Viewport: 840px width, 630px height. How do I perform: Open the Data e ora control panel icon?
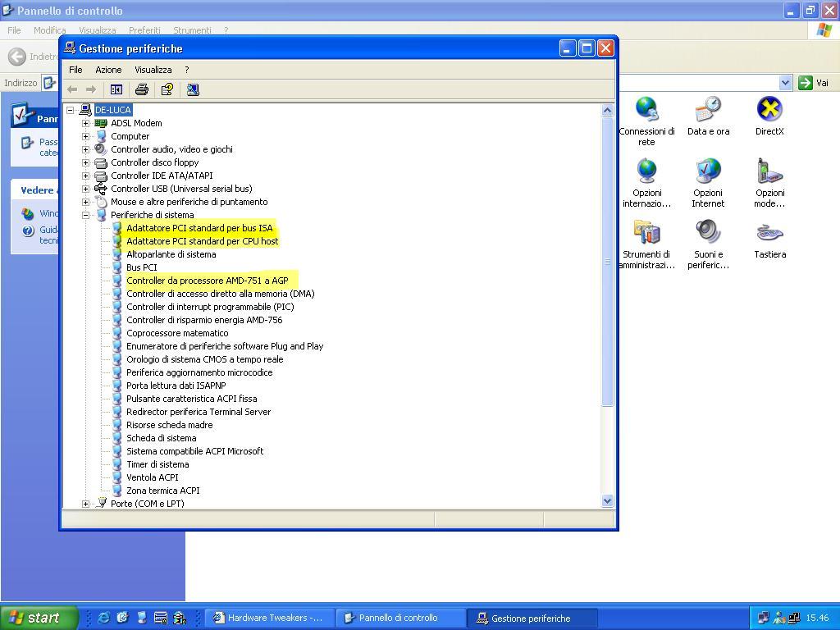pyautogui.click(x=708, y=116)
